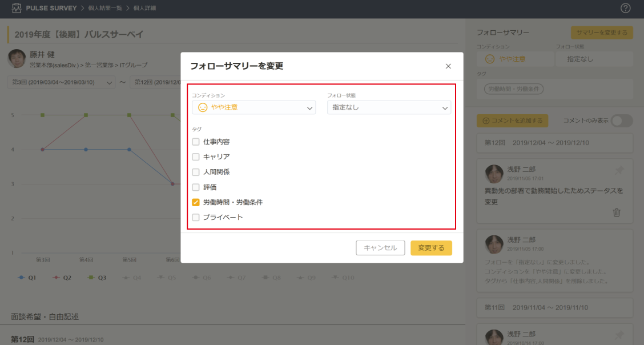Uncheck the 労働時間・労働条件 checkbox

pyautogui.click(x=196, y=202)
